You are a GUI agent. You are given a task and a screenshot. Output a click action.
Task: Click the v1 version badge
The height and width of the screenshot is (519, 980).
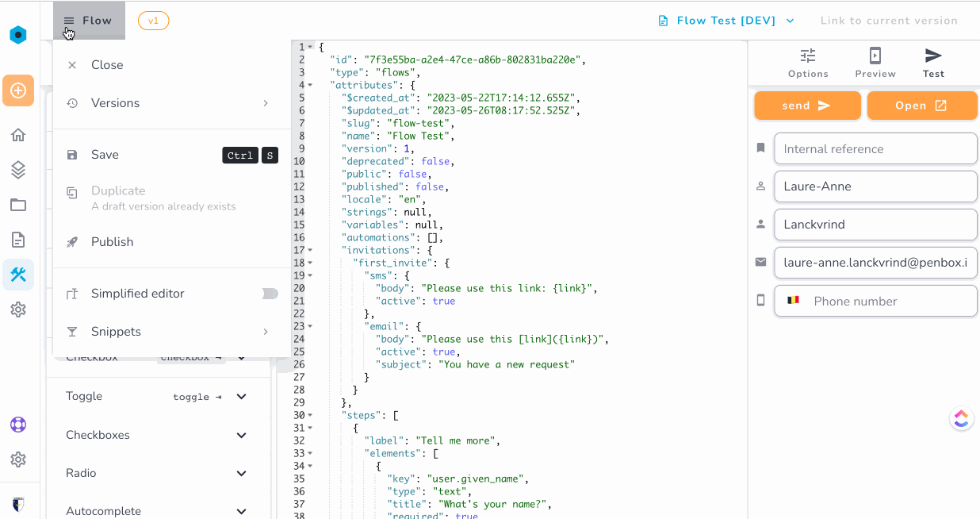154,21
